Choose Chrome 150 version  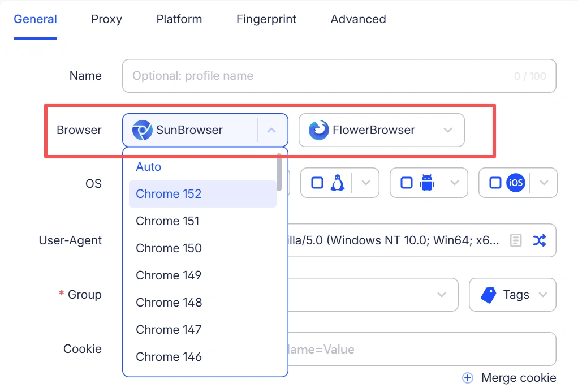tap(202, 248)
